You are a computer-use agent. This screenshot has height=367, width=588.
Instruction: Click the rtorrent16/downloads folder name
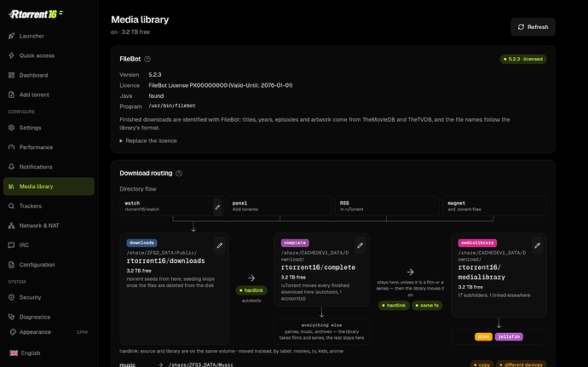(165, 261)
